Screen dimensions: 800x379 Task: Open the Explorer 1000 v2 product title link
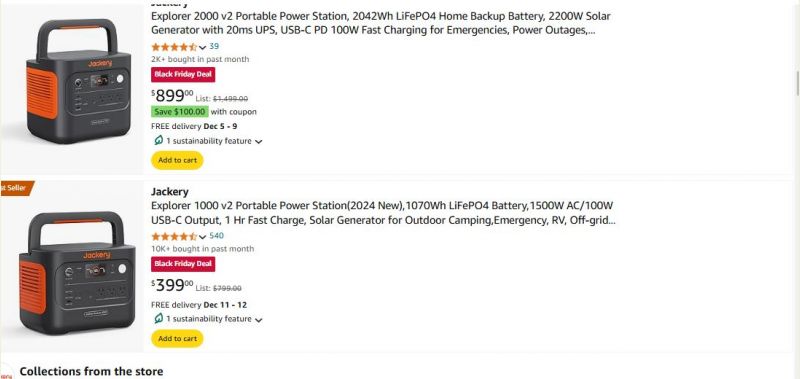383,213
